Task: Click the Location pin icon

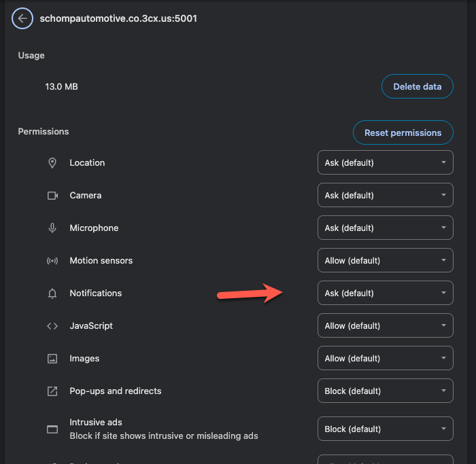Action: (52, 163)
